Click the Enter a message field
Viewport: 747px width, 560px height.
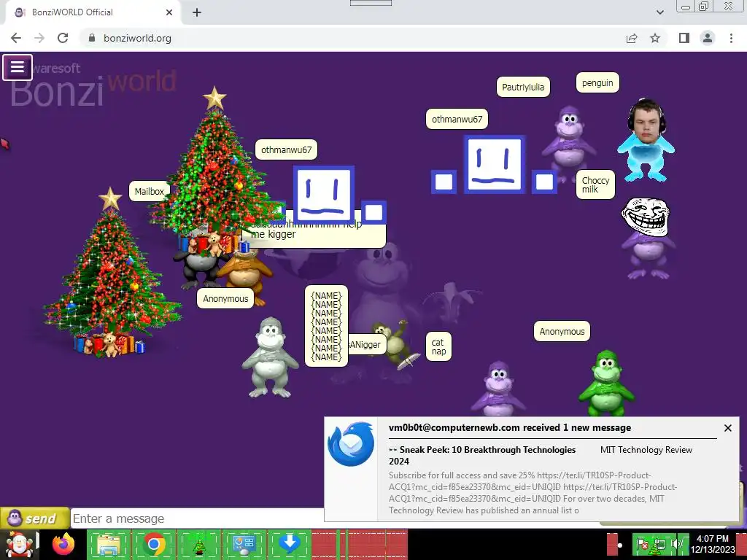(x=197, y=518)
